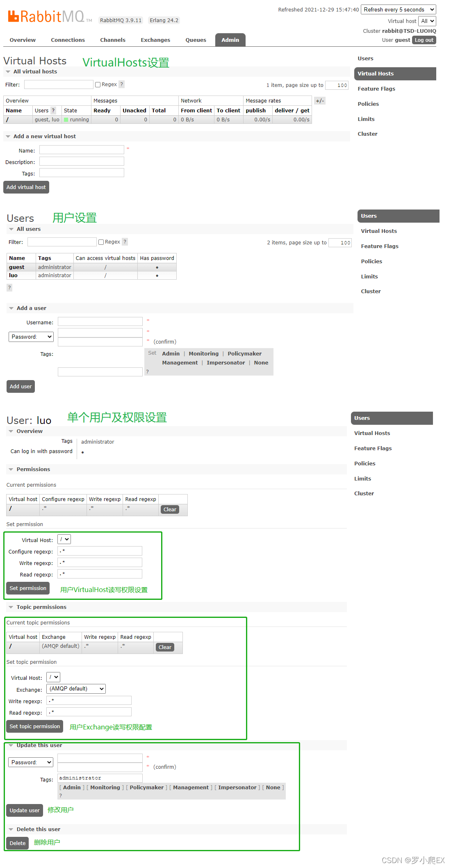Viewport: 451px width, 868px height.
Task: Open the Password type dropdown in Add a user
Action: click(31, 337)
